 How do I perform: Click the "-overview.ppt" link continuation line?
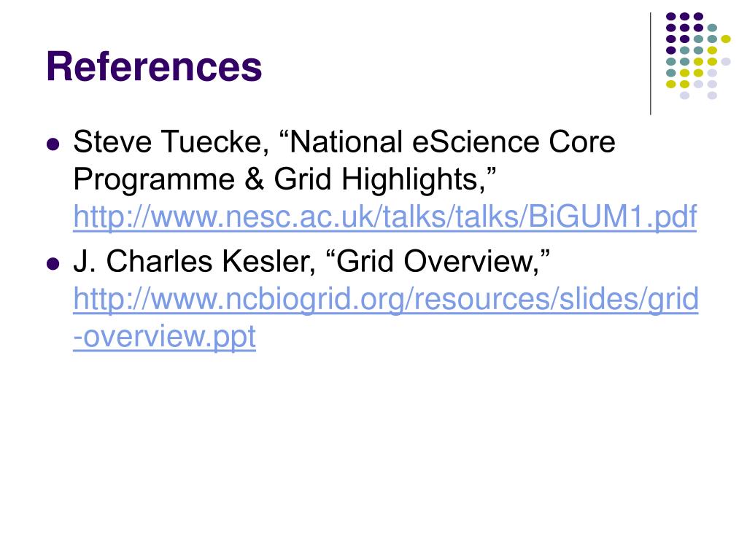point(164,337)
